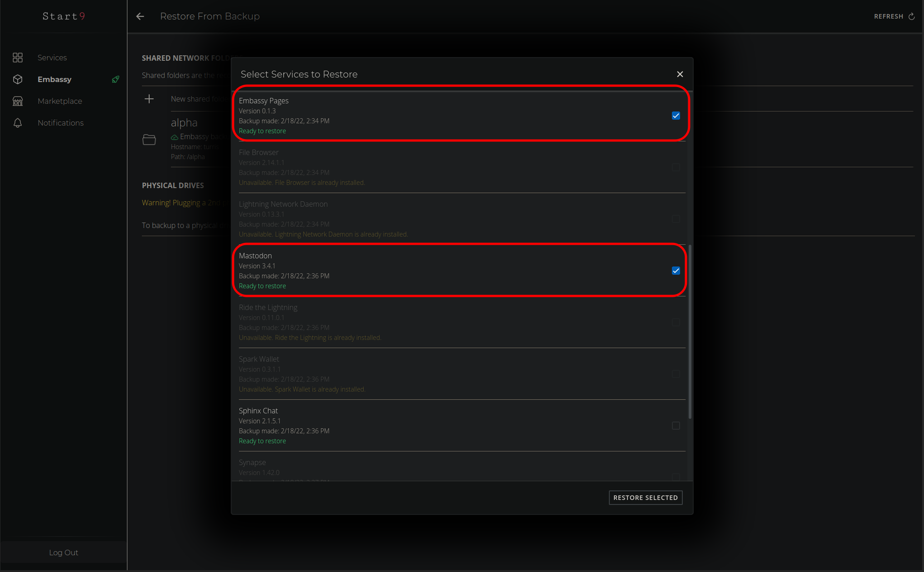Click the back arrow icon

pyautogui.click(x=140, y=16)
